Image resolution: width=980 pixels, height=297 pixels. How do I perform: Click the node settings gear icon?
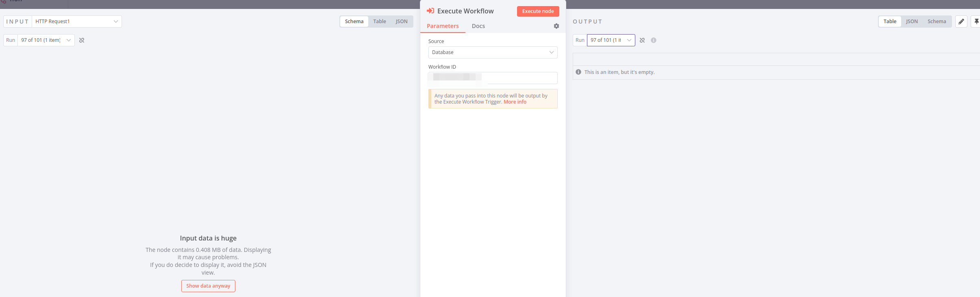point(556,26)
